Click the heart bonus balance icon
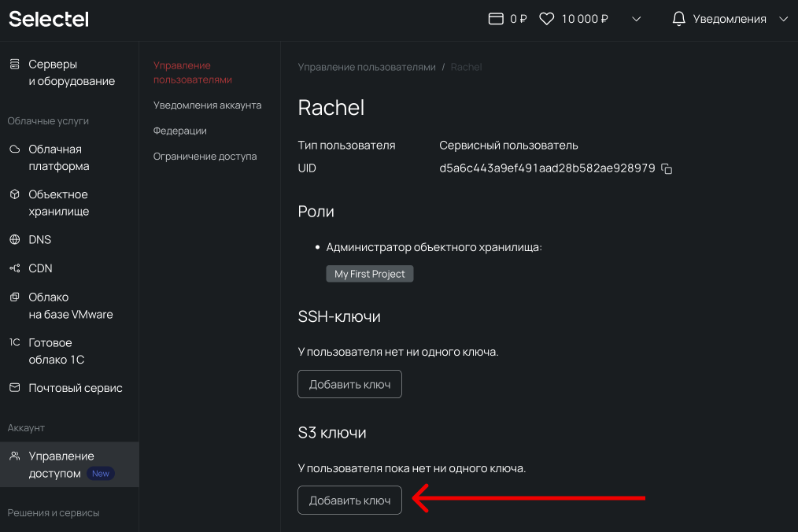 coord(547,19)
